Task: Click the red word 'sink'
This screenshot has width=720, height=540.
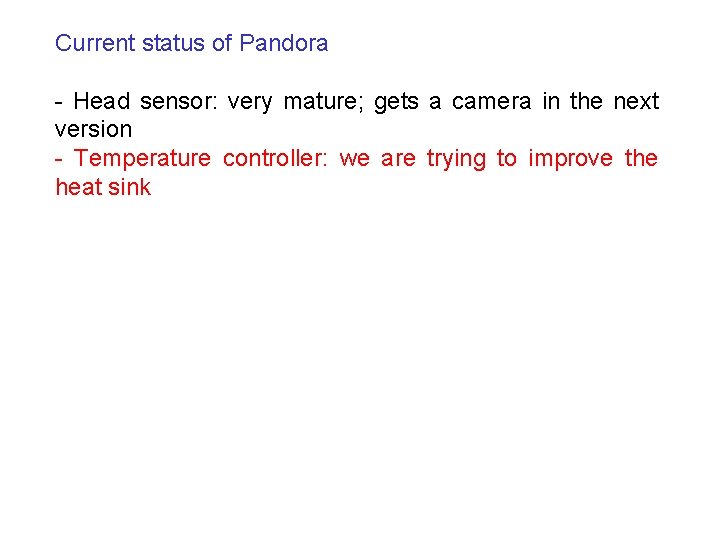Action: (129, 187)
